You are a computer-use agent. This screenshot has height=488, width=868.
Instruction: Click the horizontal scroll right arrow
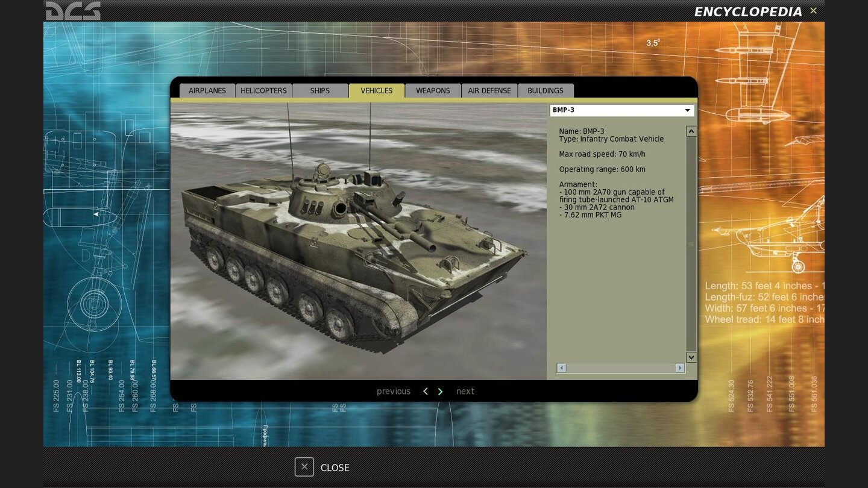[x=680, y=368]
